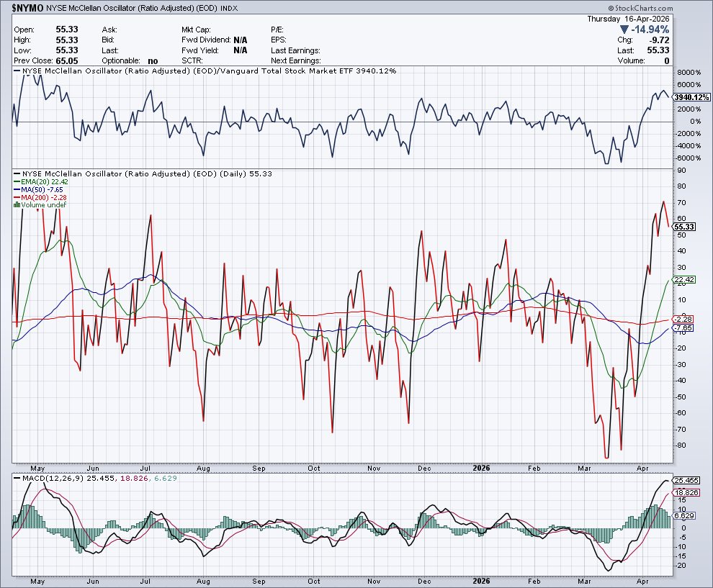This screenshot has height=588, width=713.
Task: Click the $NYMO ticker symbol title
Action: 27,8
